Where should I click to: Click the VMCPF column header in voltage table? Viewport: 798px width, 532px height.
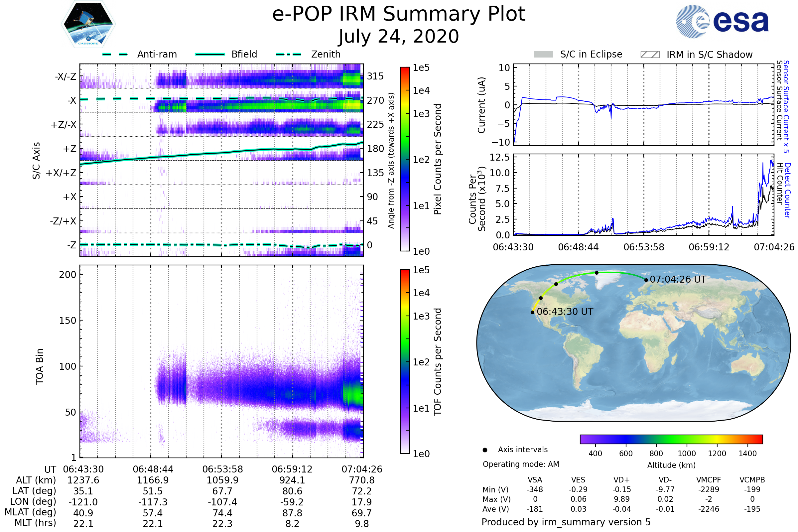(x=709, y=480)
